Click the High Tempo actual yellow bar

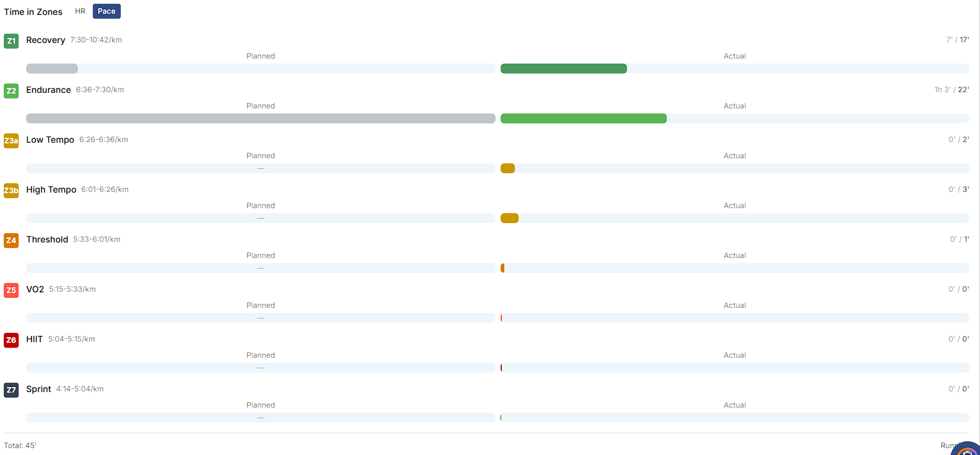click(x=509, y=218)
